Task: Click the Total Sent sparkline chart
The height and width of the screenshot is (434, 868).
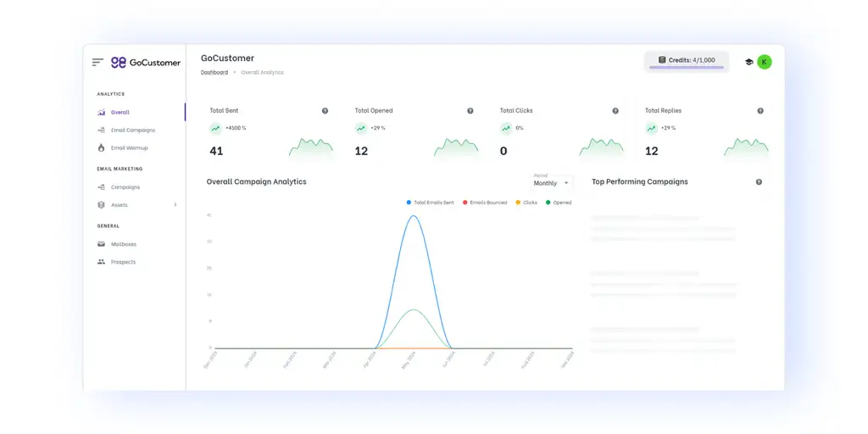Action: point(311,148)
